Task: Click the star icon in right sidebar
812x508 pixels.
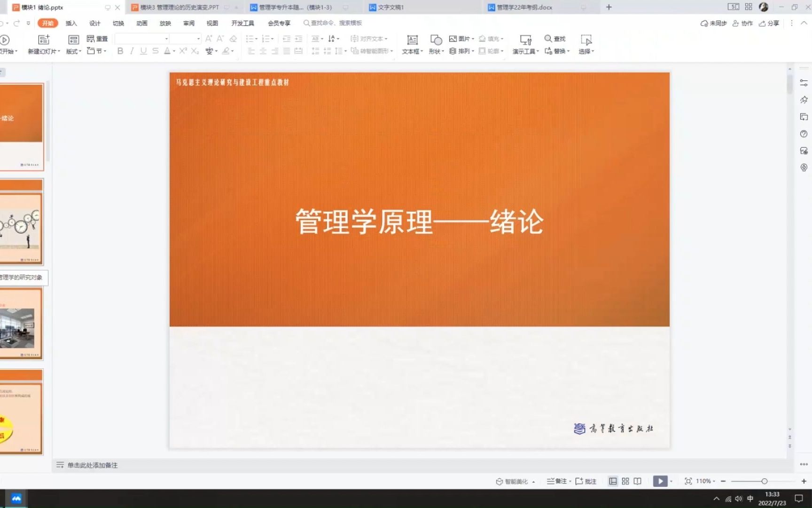Action: pos(804,100)
